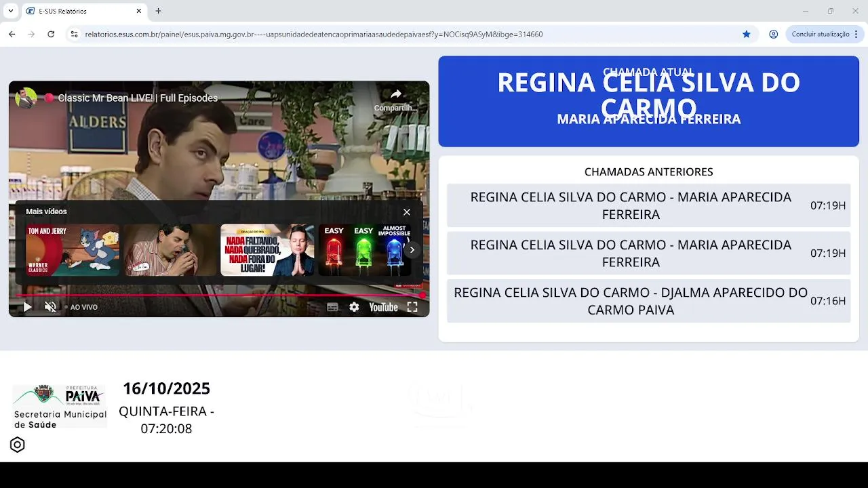The image size is (868, 488).
Task: Click the QUINTA-FEIRA clock text
Action: click(x=166, y=420)
